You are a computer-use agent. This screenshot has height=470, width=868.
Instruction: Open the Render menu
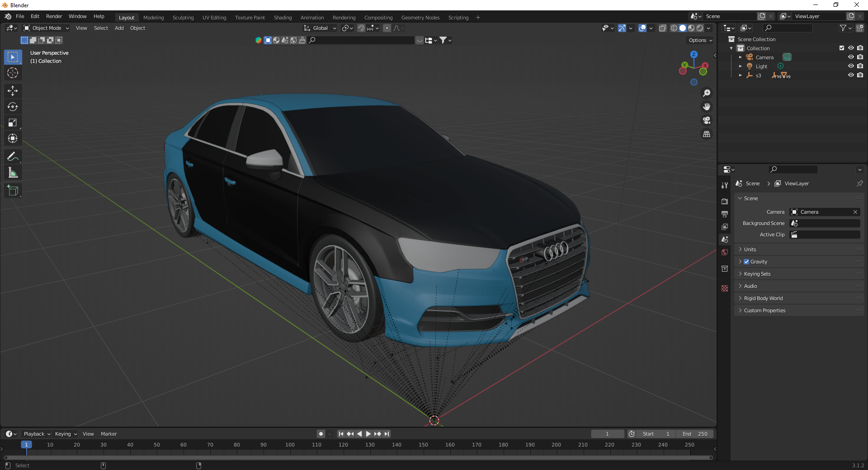pos(54,16)
